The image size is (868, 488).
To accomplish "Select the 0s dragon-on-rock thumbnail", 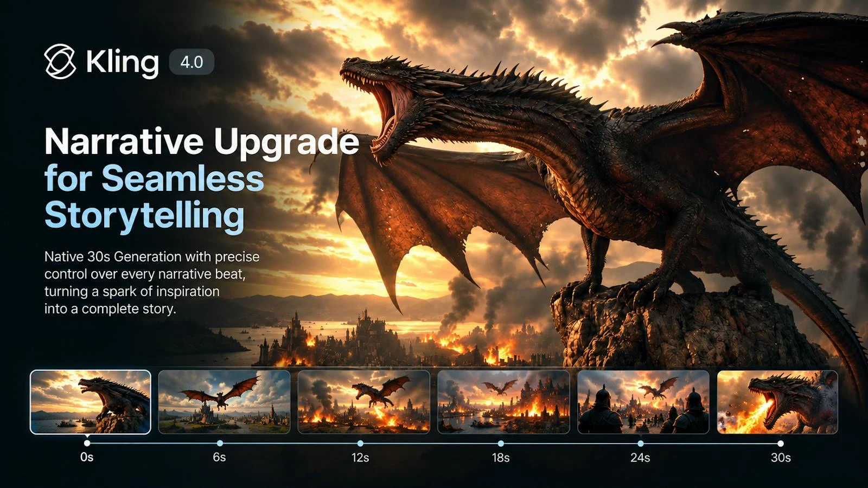I will click(91, 402).
